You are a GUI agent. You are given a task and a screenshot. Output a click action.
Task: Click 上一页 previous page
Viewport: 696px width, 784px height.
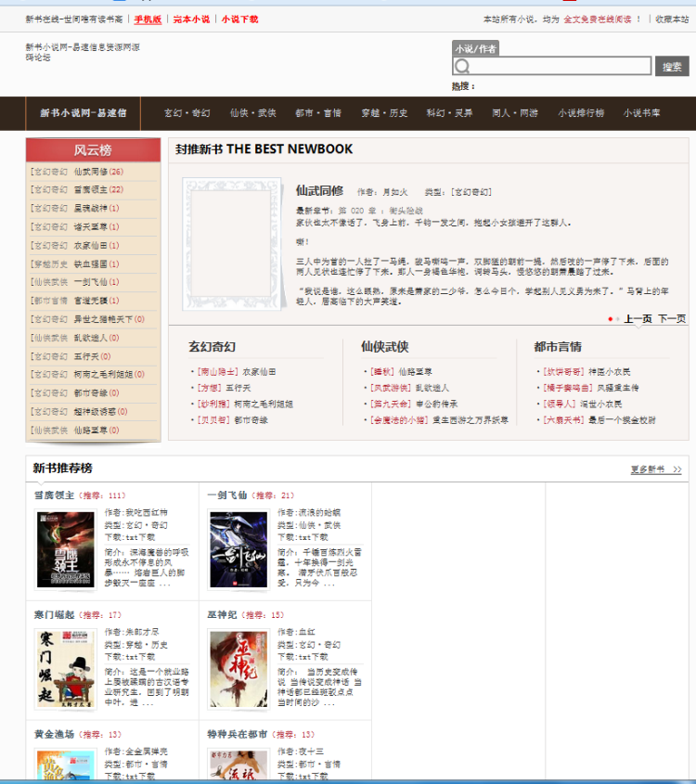point(638,319)
